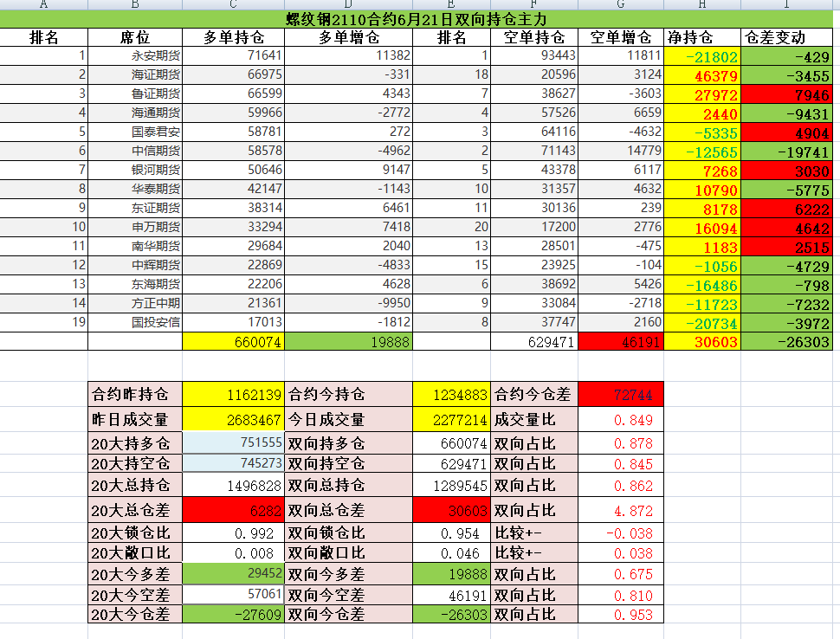Select net position value 46379
Viewport: 840px width, 639px height.
(702, 75)
